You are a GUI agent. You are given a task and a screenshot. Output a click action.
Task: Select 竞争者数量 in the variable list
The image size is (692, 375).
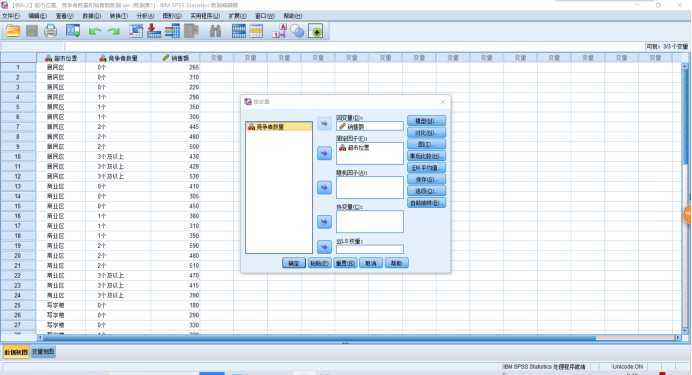[x=279, y=127]
